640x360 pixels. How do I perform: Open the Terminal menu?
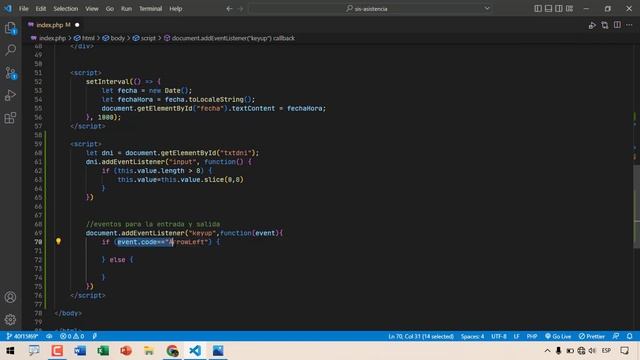coord(150,9)
